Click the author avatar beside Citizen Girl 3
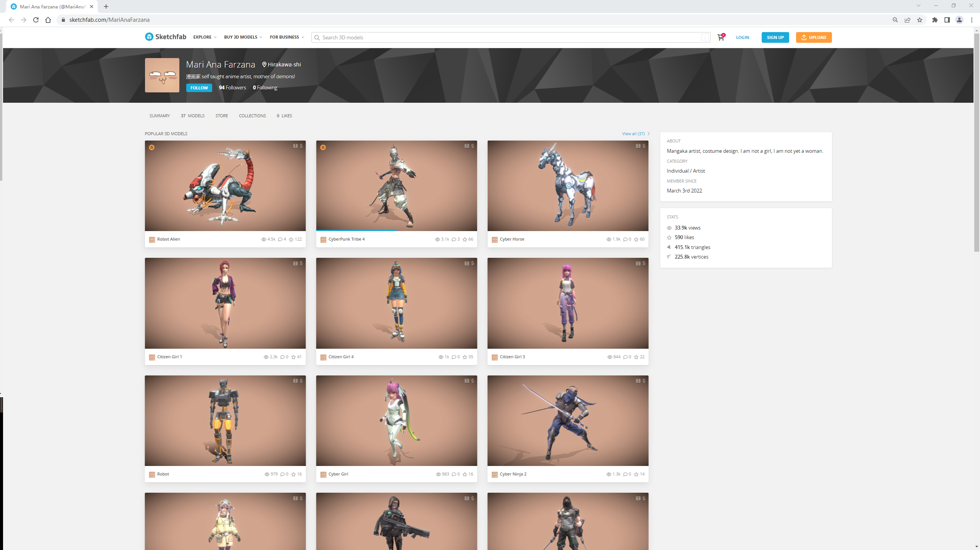980x550 pixels. point(495,357)
